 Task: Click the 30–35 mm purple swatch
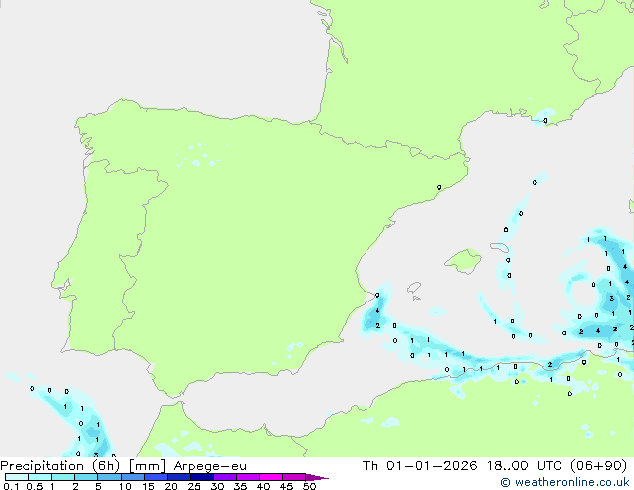pos(225,477)
